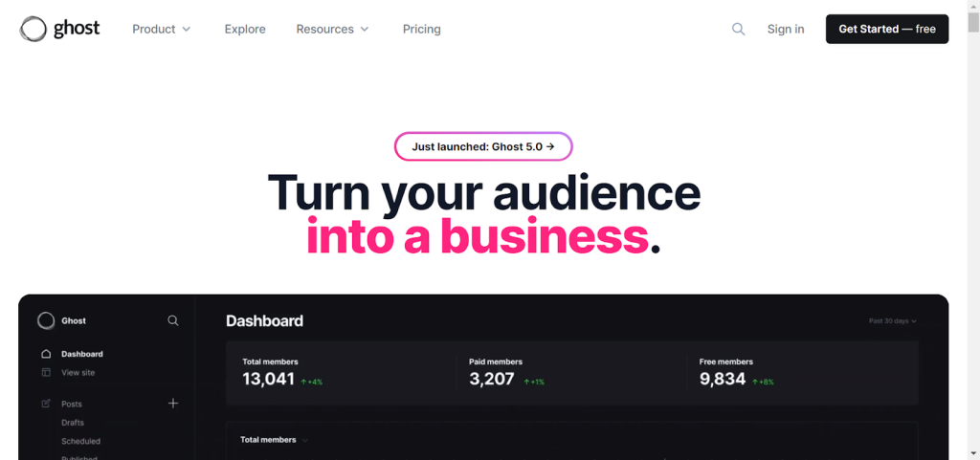Click the Posts edit icon in sidebar
The width and height of the screenshot is (980, 460).
(x=46, y=404)
